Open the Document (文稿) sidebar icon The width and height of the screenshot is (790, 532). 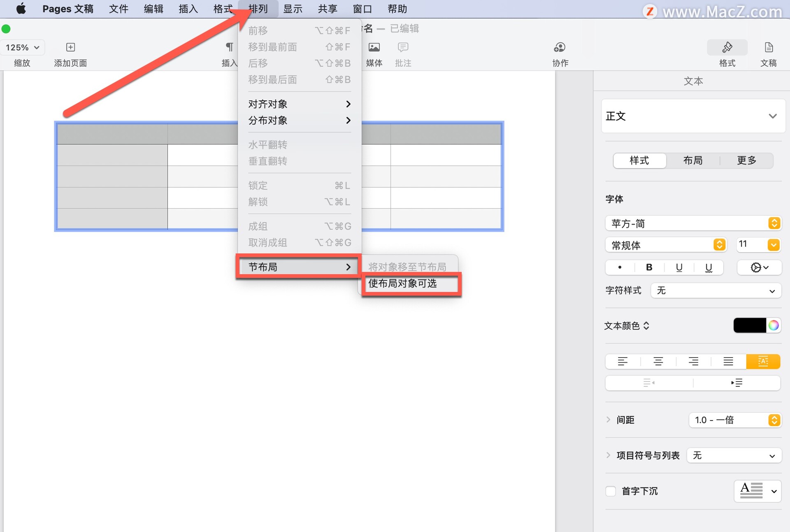click(768, 47)
